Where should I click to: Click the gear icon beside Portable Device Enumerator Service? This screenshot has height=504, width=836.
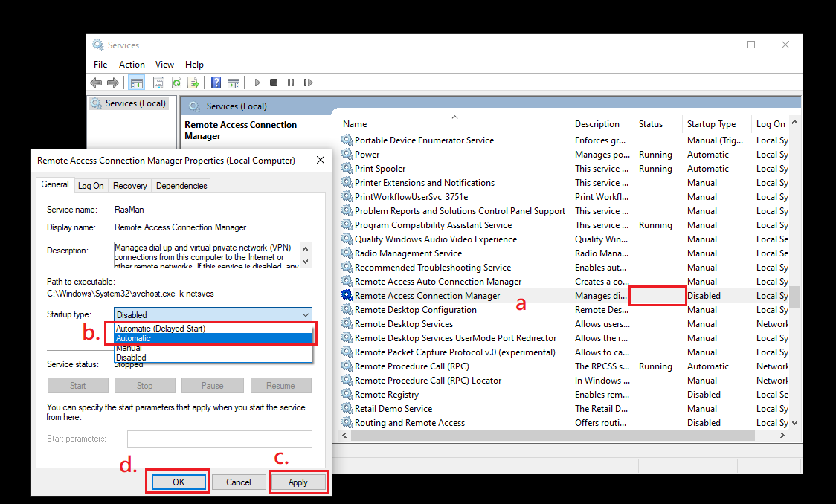click(347, 140)
